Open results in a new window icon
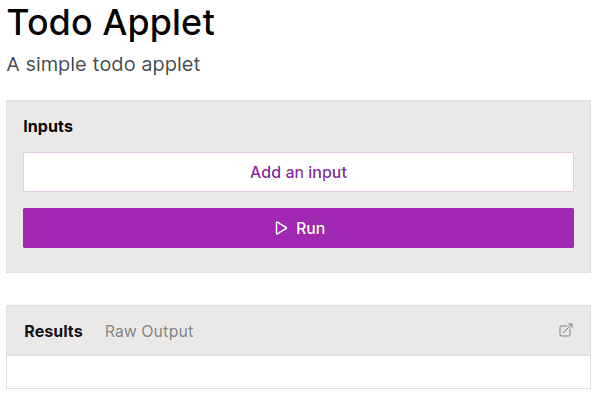Image resolution: width=600 pixels, height=401 pixels. pos(566,330)
